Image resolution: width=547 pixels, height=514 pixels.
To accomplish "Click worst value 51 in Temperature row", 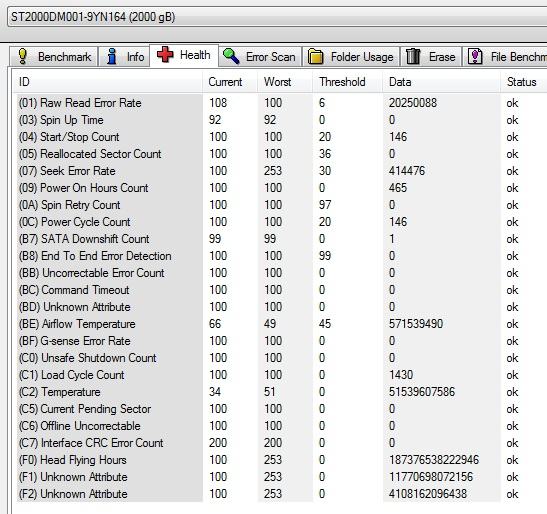I will [x=270, y=392].
